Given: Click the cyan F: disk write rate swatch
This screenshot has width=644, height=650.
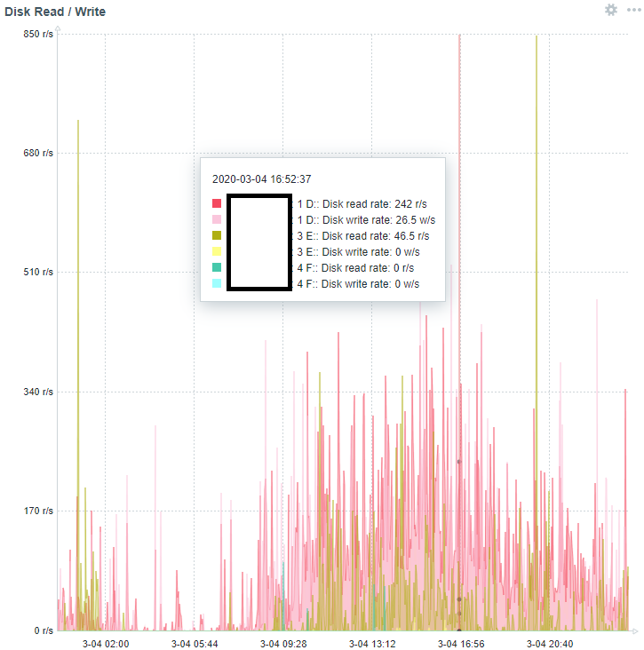Looking at the screenshot, I should [x=217, y=283].
